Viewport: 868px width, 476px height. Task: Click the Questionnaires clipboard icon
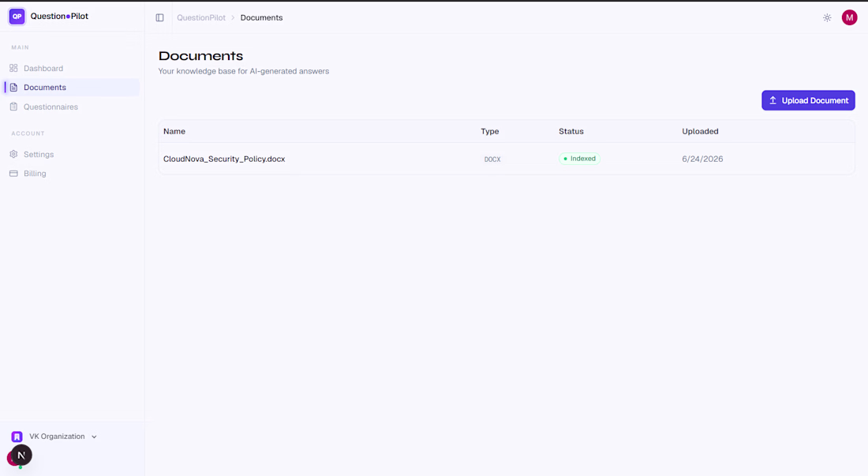[x=14, y=107]
